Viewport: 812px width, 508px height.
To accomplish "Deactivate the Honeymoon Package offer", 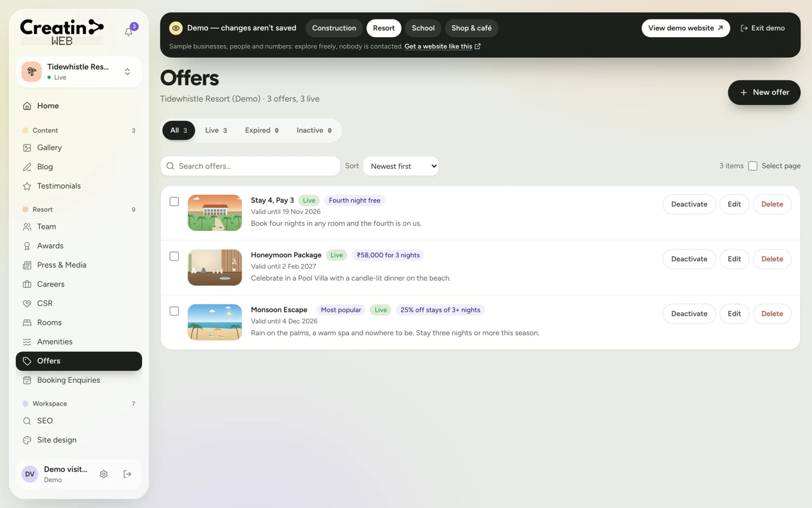I will (x=689, y=259).
